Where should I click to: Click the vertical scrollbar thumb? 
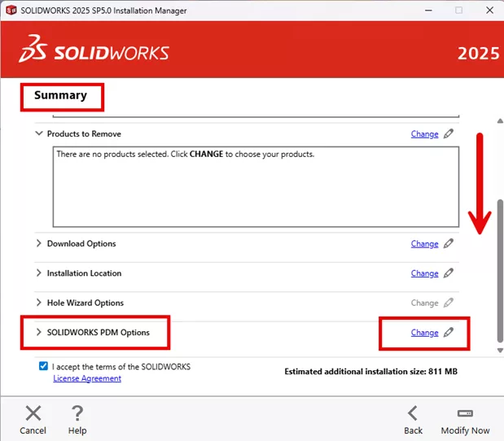coord(500,271)
